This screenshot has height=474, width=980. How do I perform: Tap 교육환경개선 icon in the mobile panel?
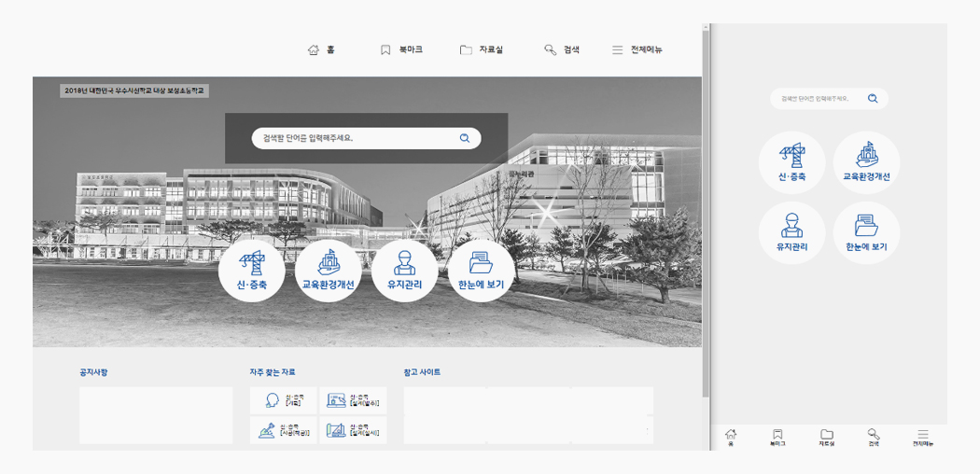(866, 162)
